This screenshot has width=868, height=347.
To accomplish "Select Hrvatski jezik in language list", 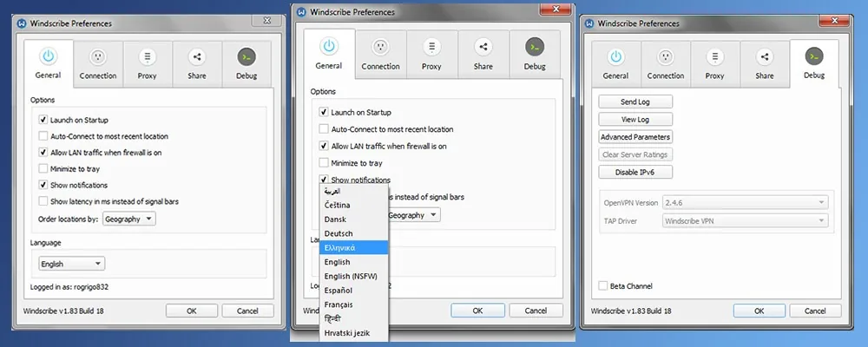I will (x=354, y=333).
